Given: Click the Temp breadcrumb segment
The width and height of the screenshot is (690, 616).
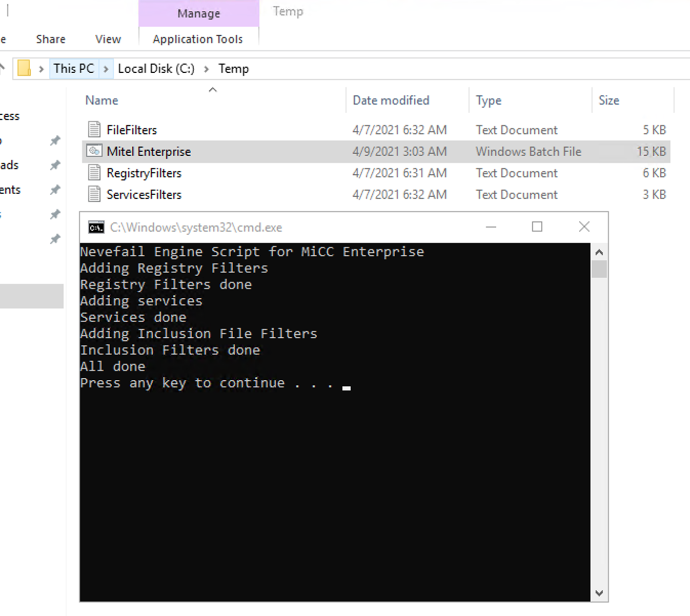Looking at the screenshot, I should (233, 68).
